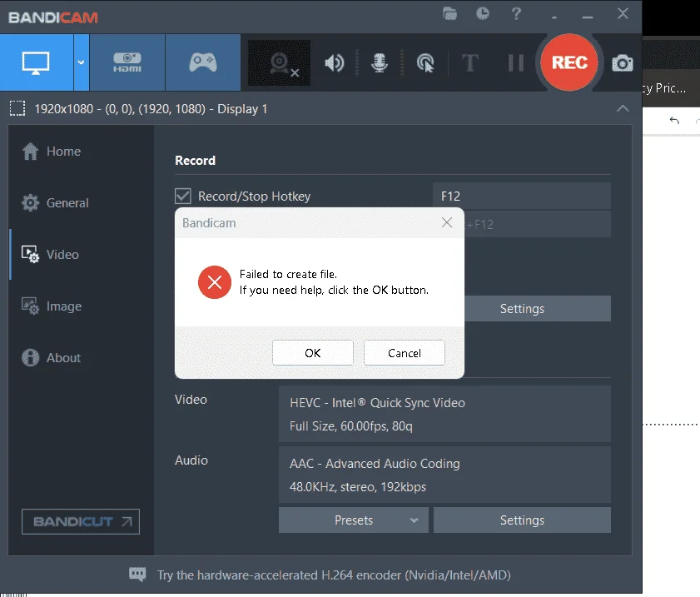Close the Bandicam error dialog
700x597 pixels.
click(447, 222)
